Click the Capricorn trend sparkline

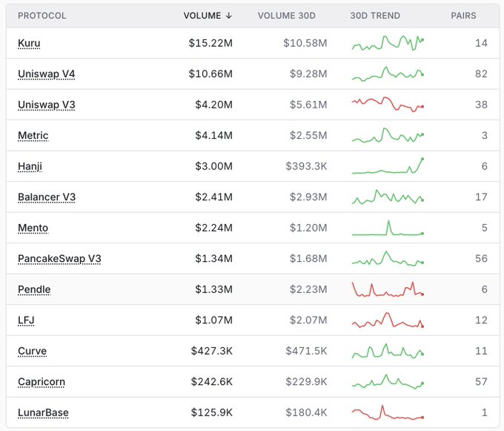(388, 381)
